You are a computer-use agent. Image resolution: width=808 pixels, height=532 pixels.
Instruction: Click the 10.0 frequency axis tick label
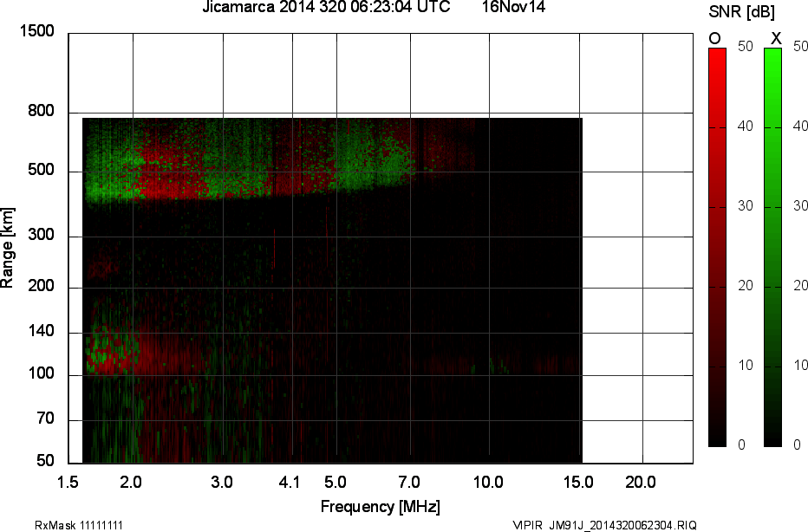(488, 483)
